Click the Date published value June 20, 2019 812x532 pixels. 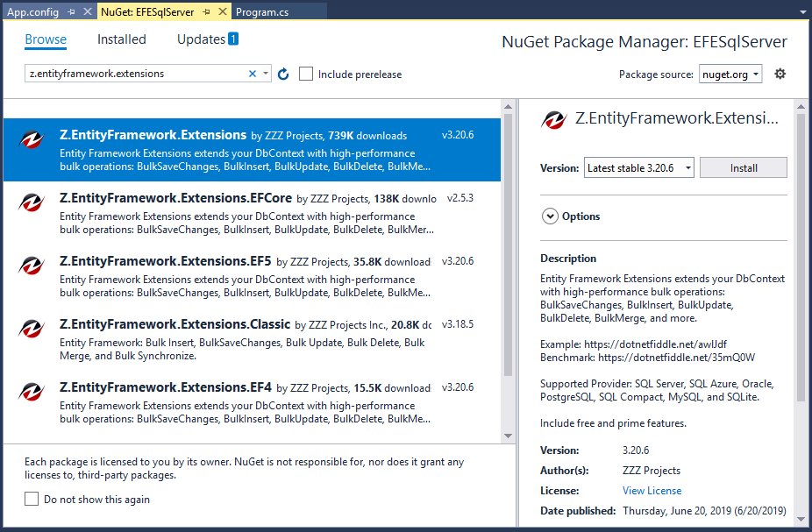704,511
